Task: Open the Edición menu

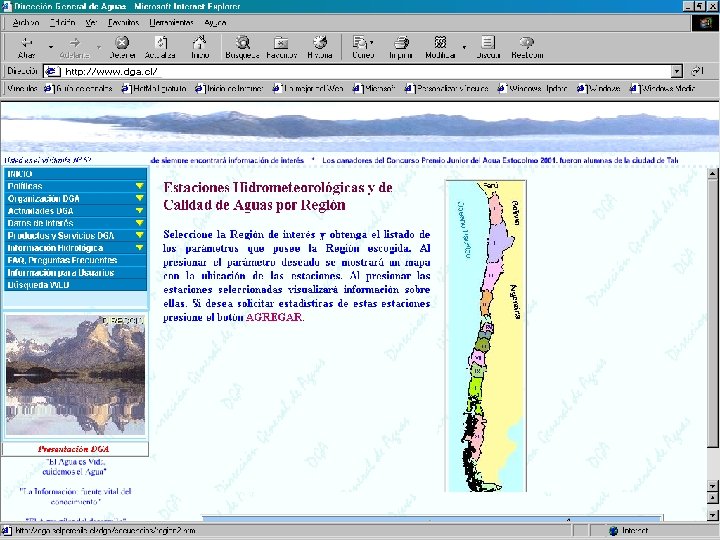Action: point(62,22)
